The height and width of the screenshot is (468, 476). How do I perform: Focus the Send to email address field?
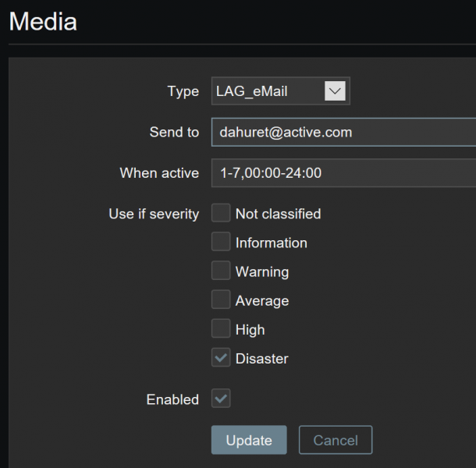tap(343, 133)
